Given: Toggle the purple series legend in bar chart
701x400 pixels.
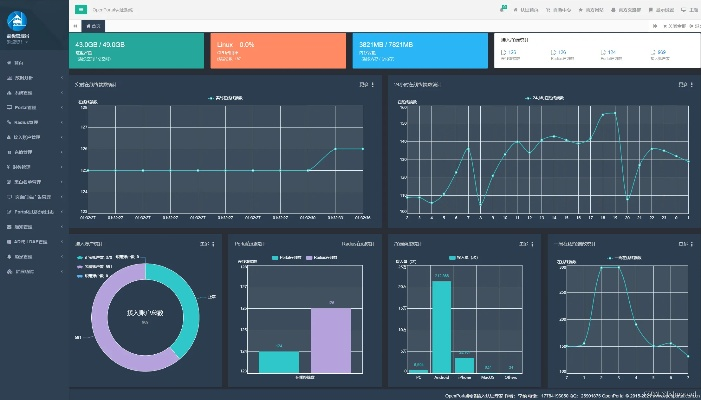Looking at the screenshot, I should (313, 257).
